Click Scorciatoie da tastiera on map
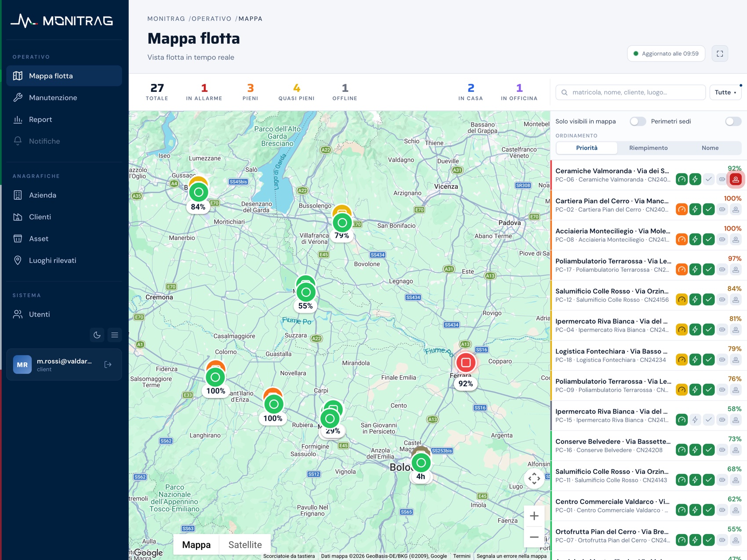 [x=289, y=556]
